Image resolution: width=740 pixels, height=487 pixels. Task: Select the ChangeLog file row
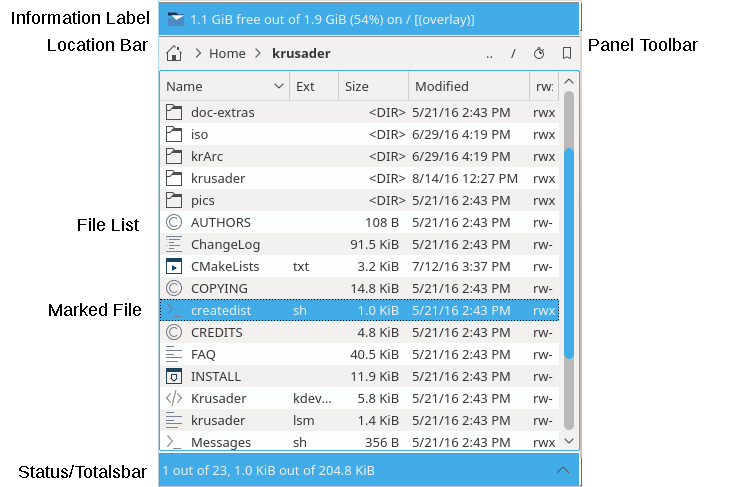pyautogui.click(x=226, y=244)
